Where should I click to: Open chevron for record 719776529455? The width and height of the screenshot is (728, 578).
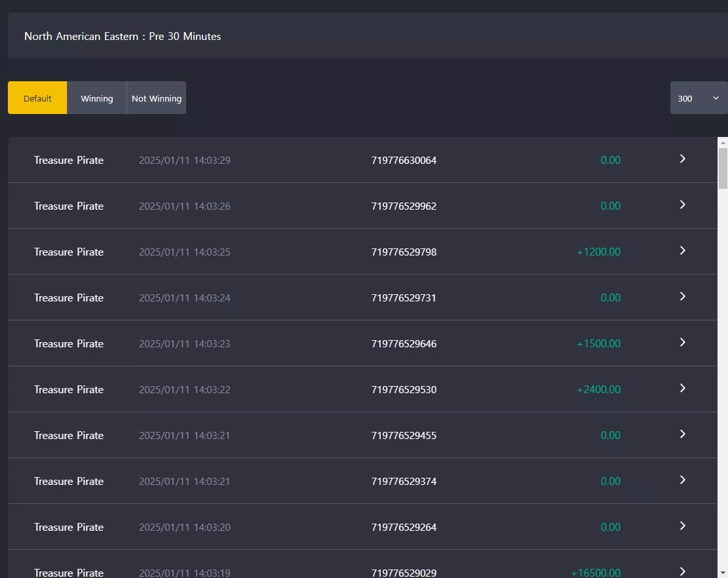tap(683, 434)
